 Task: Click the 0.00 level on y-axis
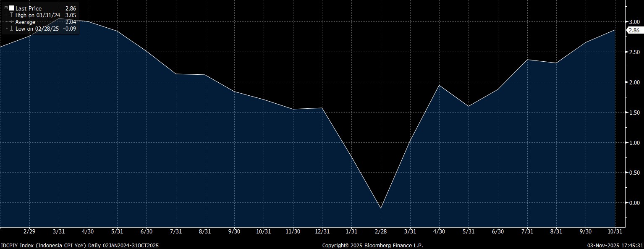[634, 203]
